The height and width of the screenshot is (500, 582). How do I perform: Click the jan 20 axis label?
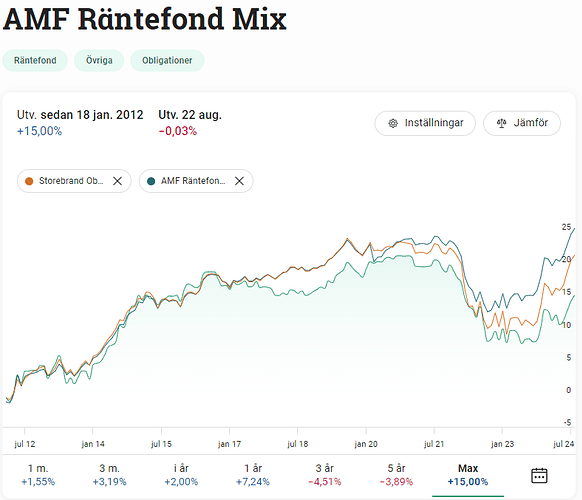tap(366, 444)
